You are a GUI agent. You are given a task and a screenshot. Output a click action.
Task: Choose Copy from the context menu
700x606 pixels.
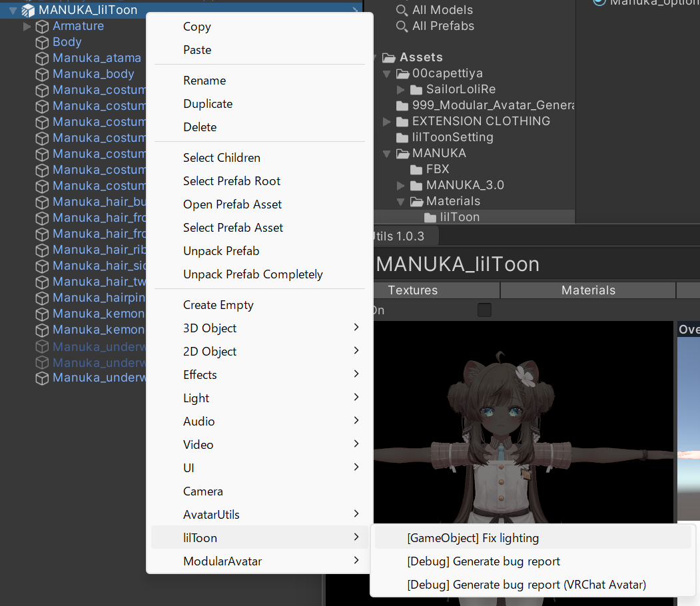pyautogui.click(x=259, y=27)
